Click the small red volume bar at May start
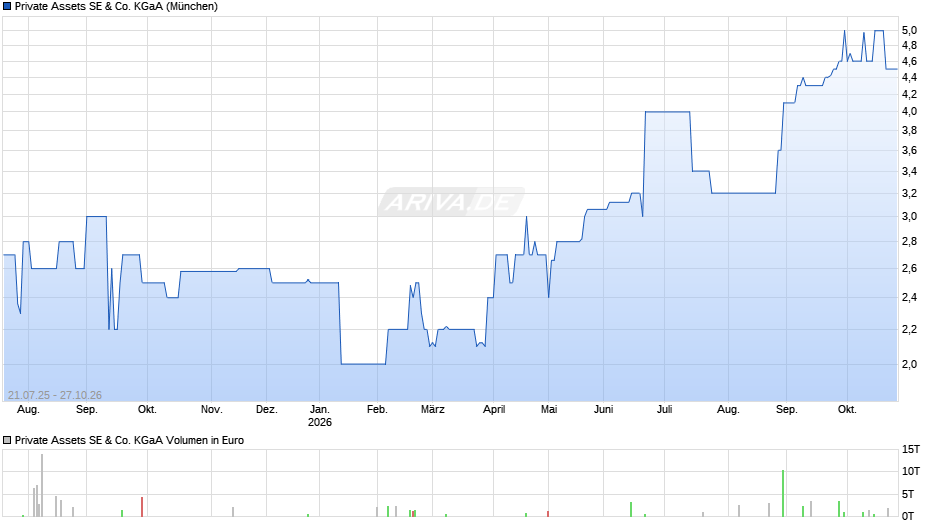The image size is (940, 526). [x=548, y=514]
